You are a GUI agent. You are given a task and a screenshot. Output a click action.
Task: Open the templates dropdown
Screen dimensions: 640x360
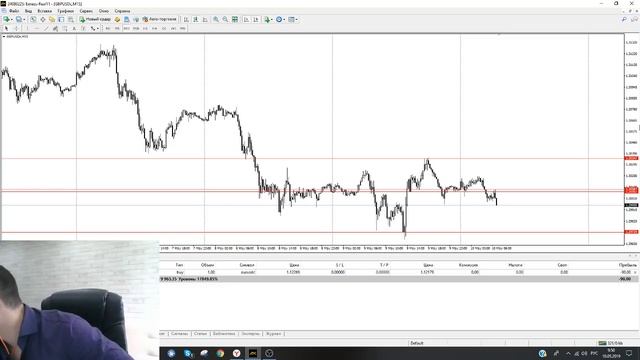(x=293, y=19)
